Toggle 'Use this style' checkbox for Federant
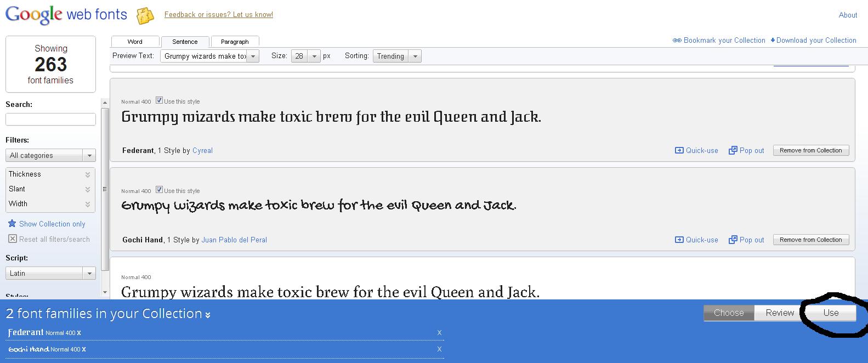 (x=159, y=100)
